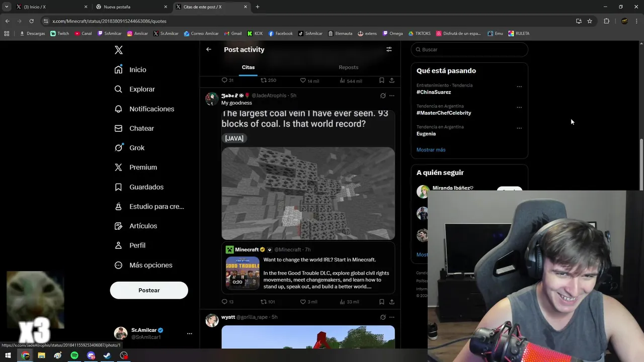This screenshot has width=644, height=362.
Task: Open Chrome tab search dropdown
Action: [x=7, y=7]
